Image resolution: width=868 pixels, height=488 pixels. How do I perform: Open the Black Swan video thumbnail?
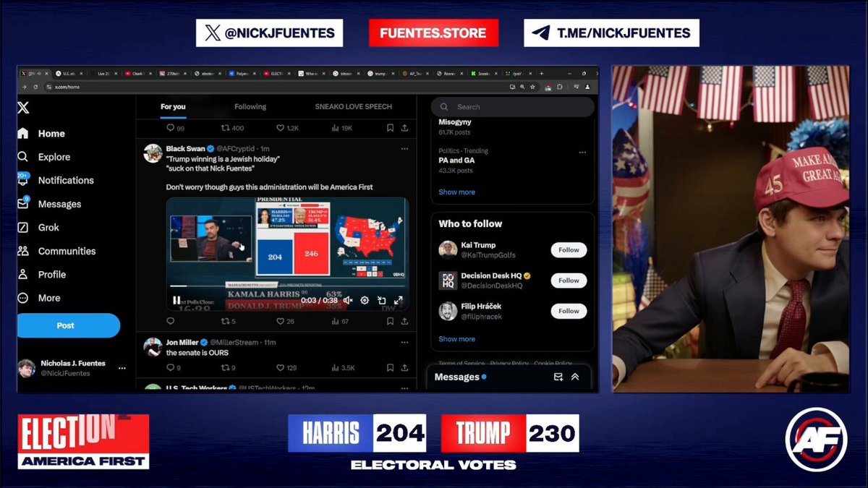click(x=288, y=254)
